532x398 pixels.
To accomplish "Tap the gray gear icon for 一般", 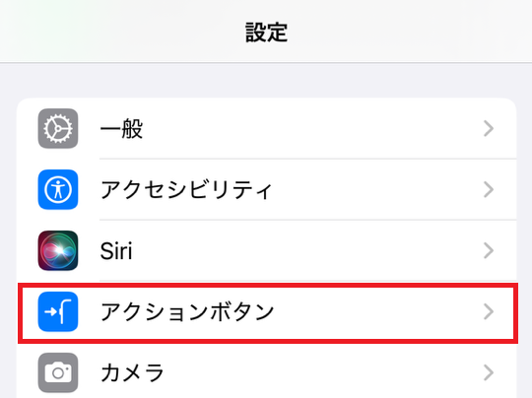I will pyautogui.click(x=58, y=129).
